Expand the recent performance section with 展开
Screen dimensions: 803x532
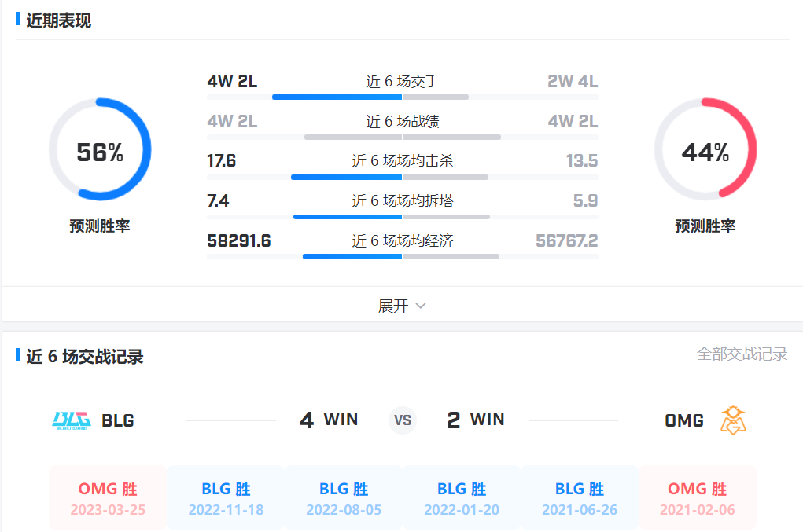(x=393, y=306)
